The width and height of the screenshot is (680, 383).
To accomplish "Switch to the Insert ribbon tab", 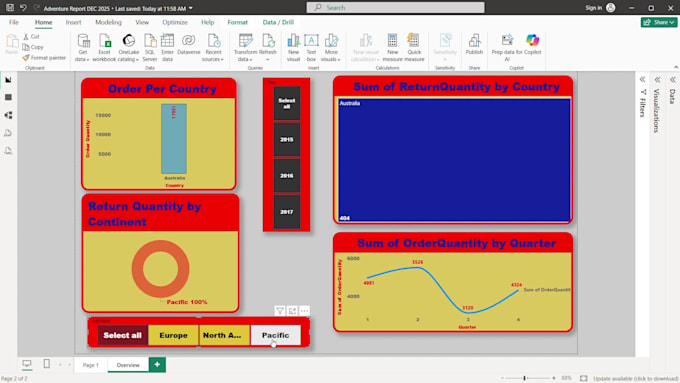I will 73,22.
